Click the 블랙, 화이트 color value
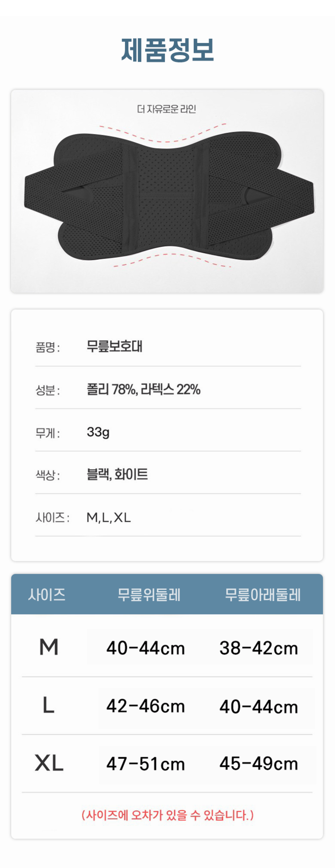The image size is (335, 868). pos(117,474)
